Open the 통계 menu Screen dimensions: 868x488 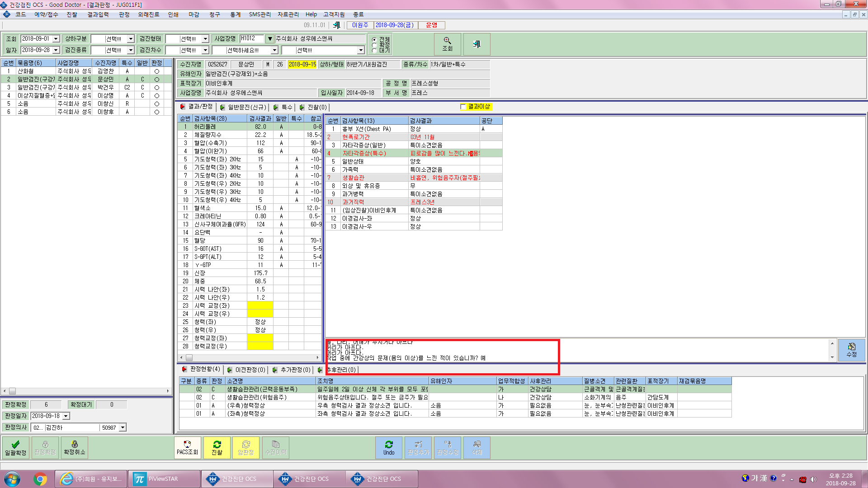pos(235,14)
